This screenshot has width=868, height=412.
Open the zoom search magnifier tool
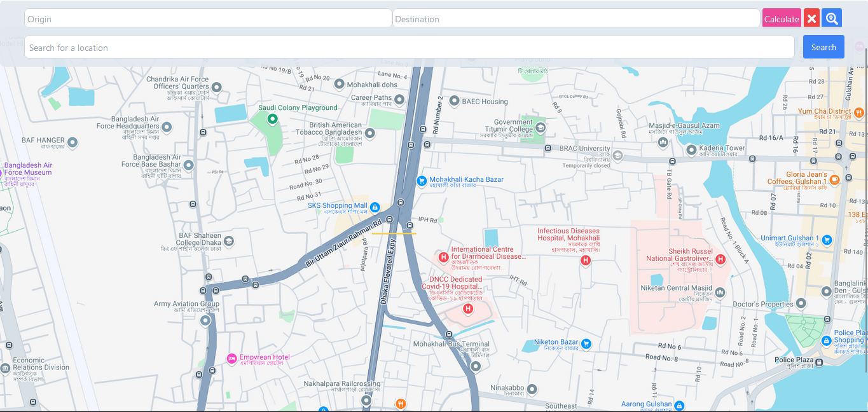pyautogui.click(x=831, y=18)
